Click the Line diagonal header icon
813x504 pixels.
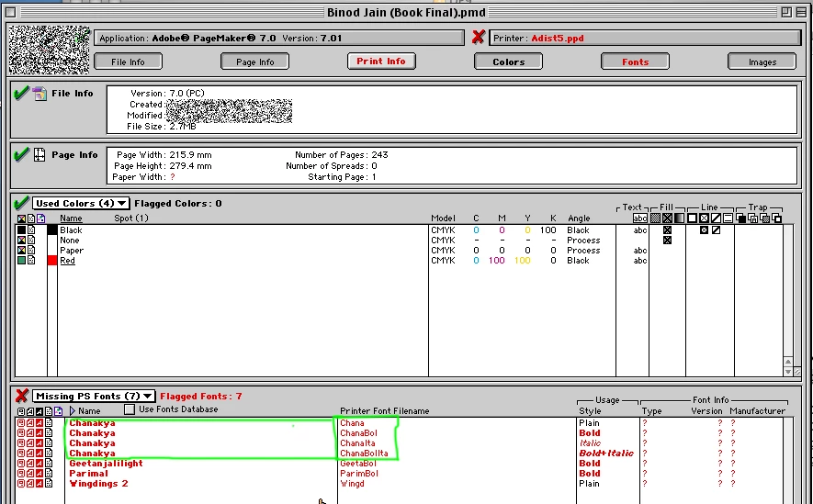[716, 218]
